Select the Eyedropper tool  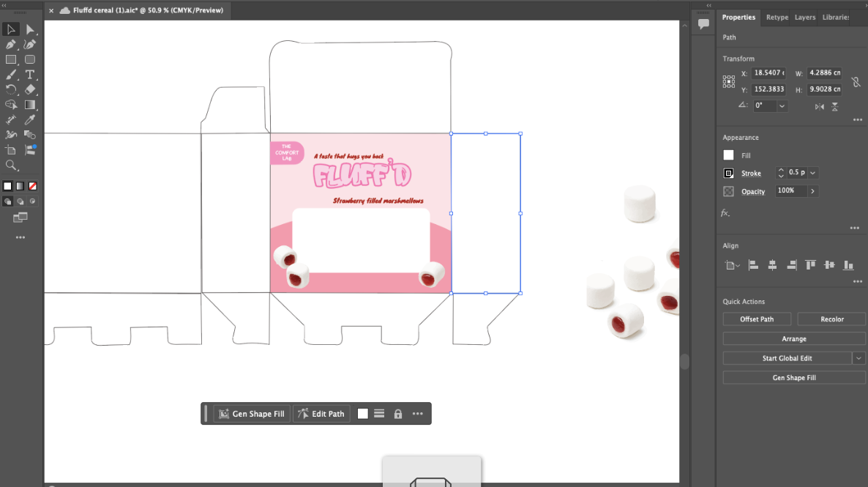30,119
